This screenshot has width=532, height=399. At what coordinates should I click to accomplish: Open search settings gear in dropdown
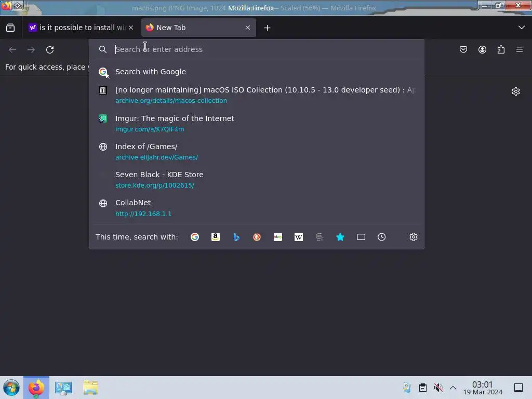[x=413, y=237]
